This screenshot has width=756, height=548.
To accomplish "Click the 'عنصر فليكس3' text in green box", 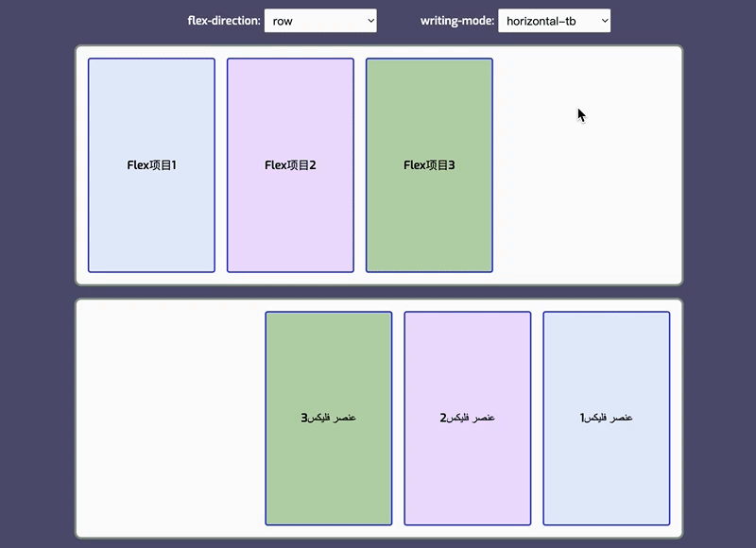I will [x=328, y=418].
